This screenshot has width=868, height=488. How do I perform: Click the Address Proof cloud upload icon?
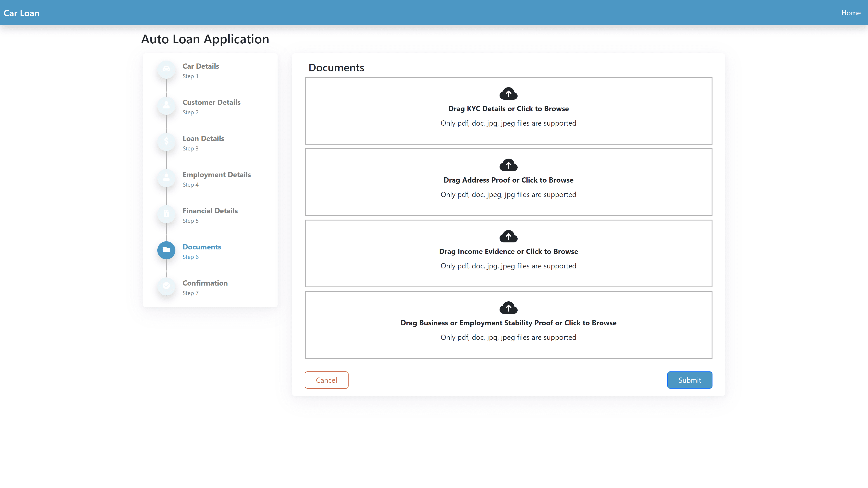pos(508,165)
